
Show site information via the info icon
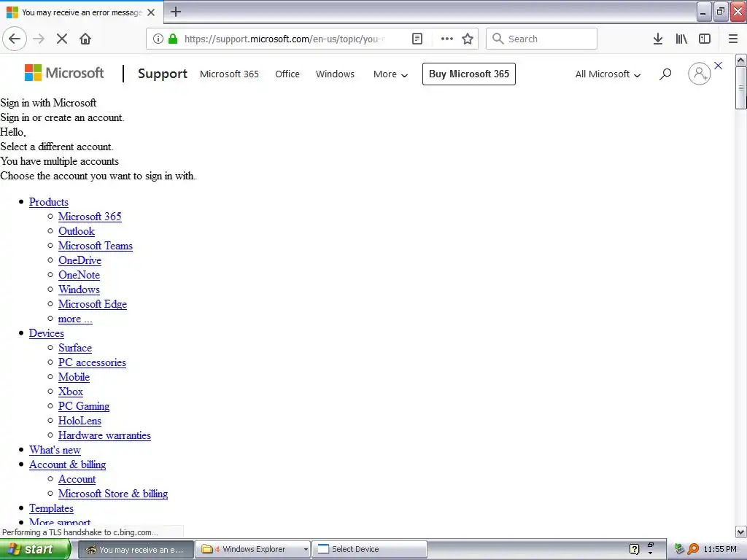pyautogui.click(x=158, y=39)
